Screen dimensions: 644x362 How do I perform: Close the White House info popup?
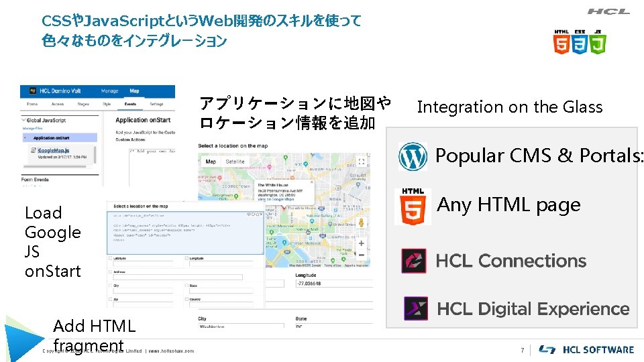pos(311,182)
